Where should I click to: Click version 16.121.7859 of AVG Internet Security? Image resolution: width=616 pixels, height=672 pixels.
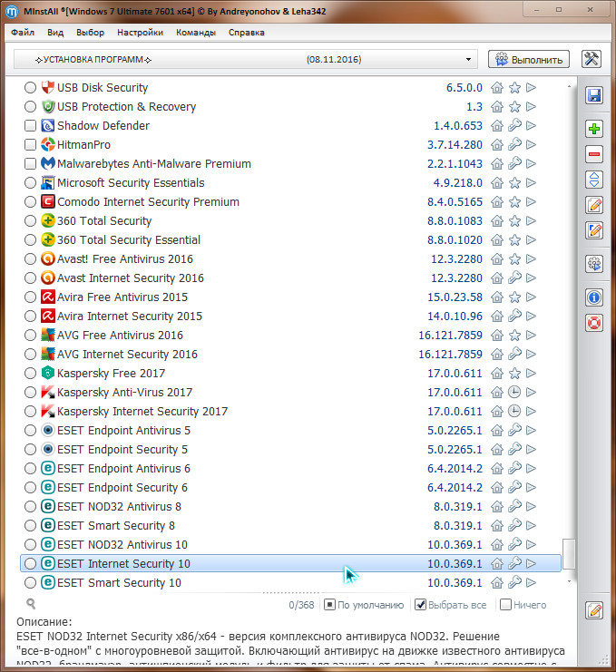pyautogui.click(x=450, y=355)
